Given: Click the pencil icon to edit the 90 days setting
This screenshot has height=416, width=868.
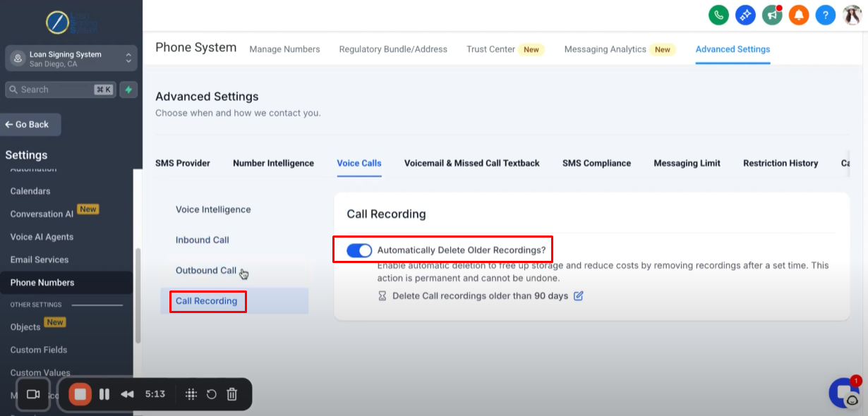Looking at the screenshot, I should (x=579, y=296).
